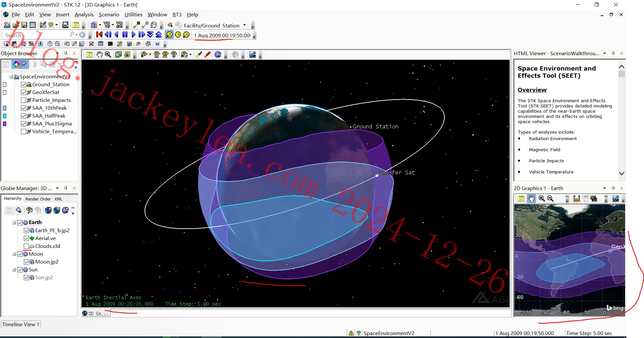Collapse the SpaceEnvironmentV2 scenario tree
Screen dimensions: 644x338
pyautogui.click(x=11, y=77)
